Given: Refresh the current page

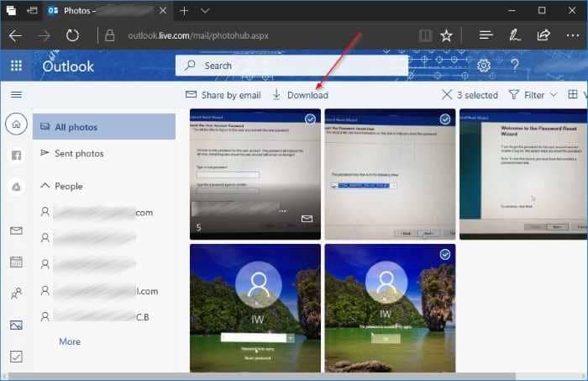Looking at the screenshot, I should tap(72, 36).
